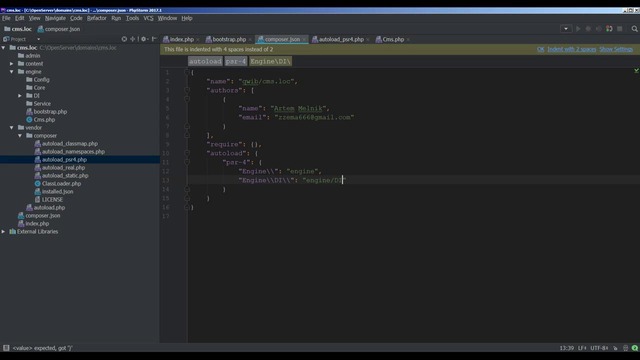Click the Stop square icon in toolbar
Viewport: 640px width, 360px height.
coord(620,29)
